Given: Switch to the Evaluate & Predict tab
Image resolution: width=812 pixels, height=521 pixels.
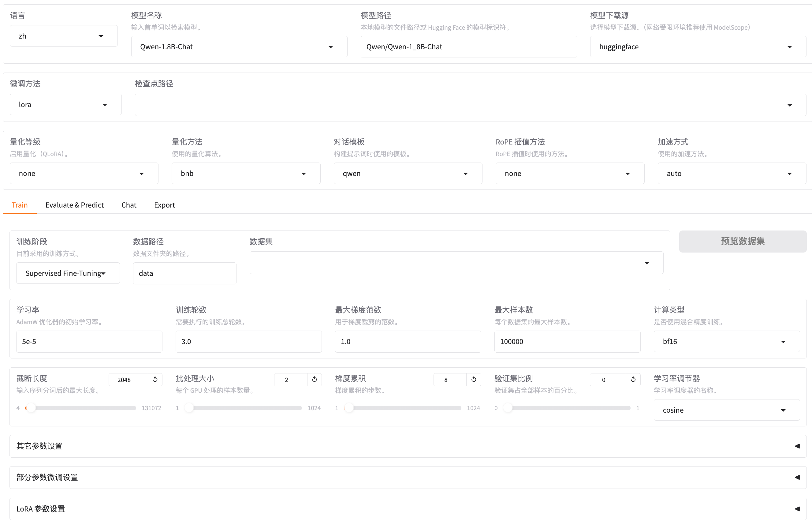Looking at the screenshot, I should pos(75,205).
